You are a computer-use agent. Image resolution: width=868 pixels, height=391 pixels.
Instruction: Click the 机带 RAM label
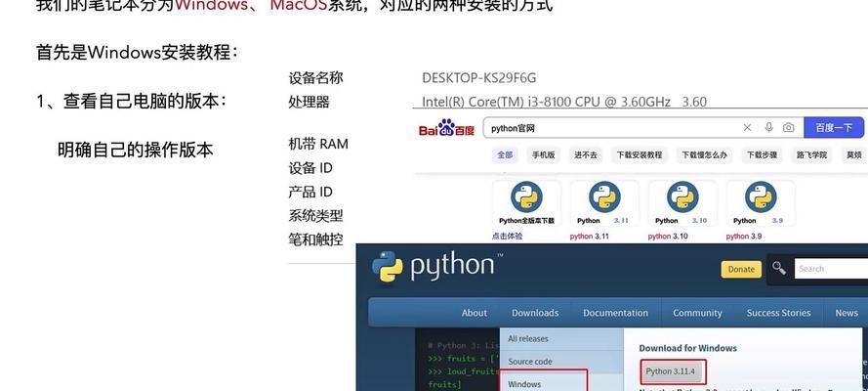pyautogui.click(x=318, y=144)
